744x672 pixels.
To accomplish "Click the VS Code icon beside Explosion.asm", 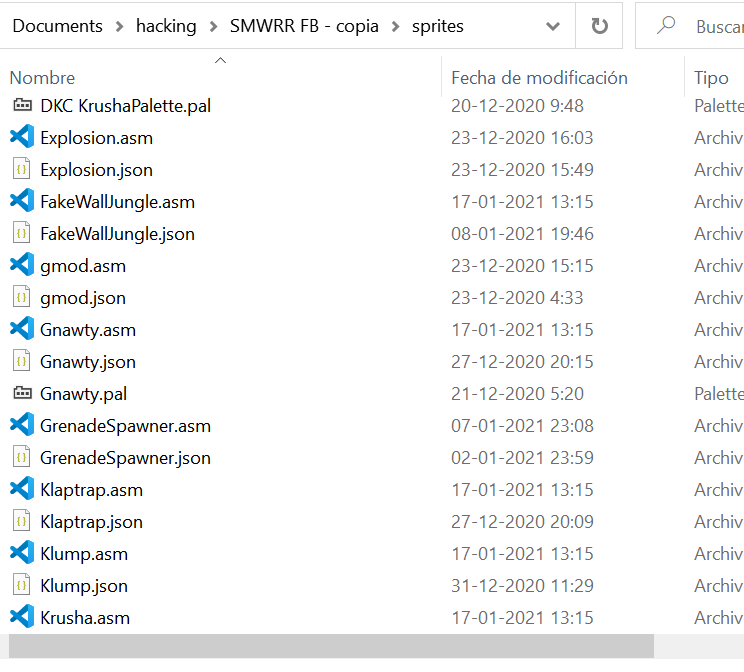I will point(22,137).
